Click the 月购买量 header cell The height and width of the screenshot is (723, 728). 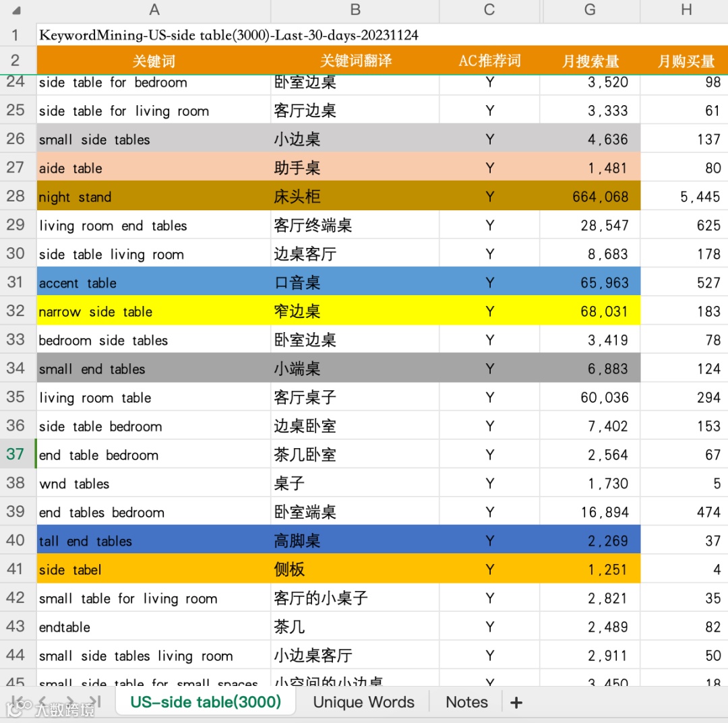(x=686, y=61)
